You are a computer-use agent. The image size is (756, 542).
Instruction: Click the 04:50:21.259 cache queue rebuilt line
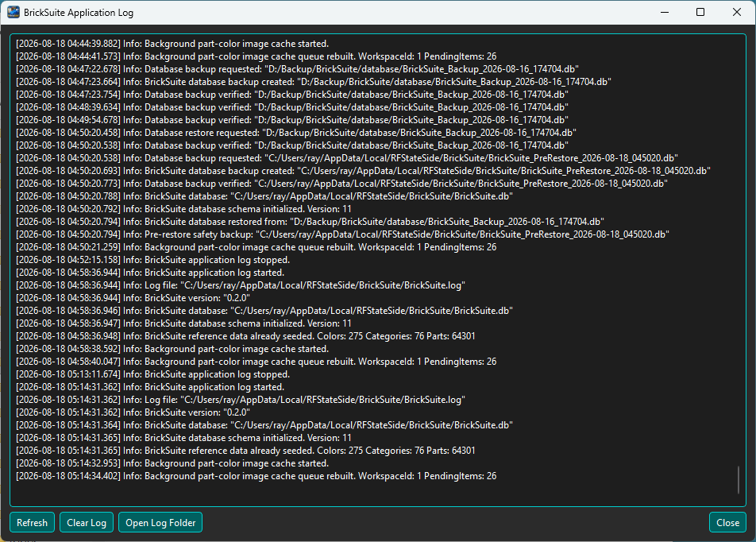point(256,247)
